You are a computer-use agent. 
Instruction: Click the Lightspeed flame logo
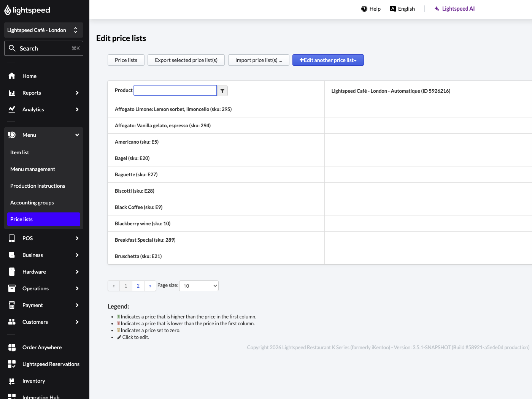(8, 10)
